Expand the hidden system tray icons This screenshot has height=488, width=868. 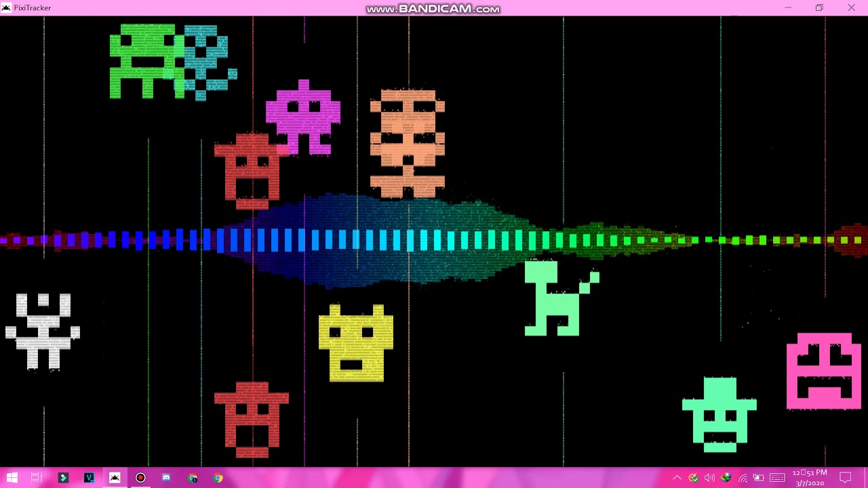(x=677, y=478)
